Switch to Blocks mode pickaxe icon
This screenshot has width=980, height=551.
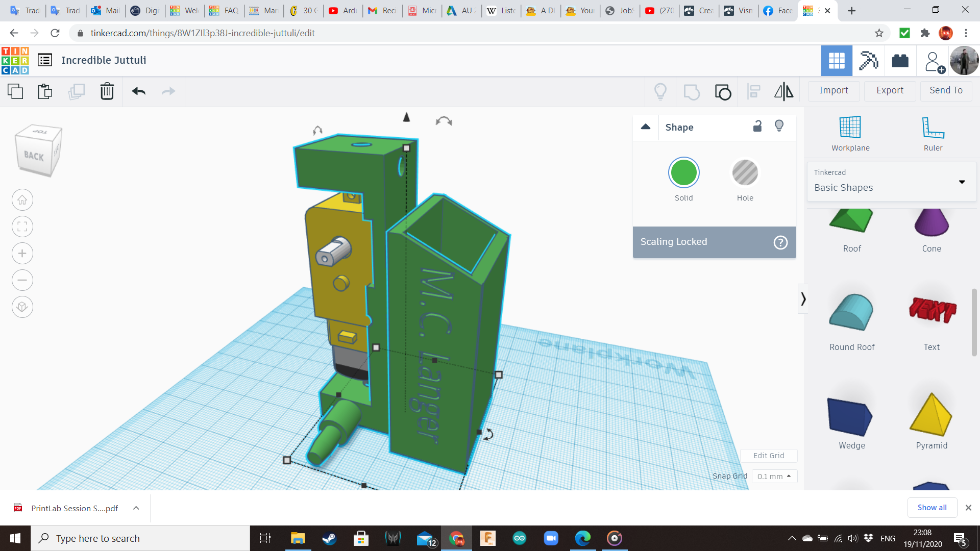[868, 61]
